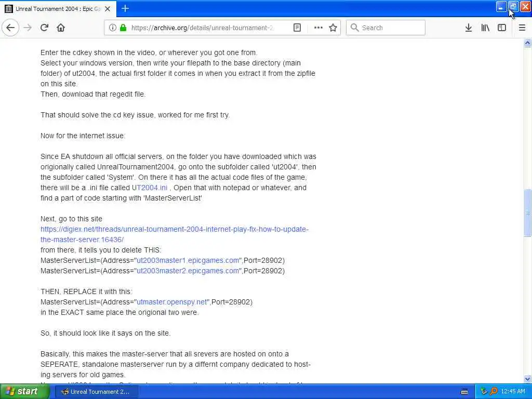The image size is (532, 399).
Task: Click the magnifier icon in Search box
Action: (354, 28)
